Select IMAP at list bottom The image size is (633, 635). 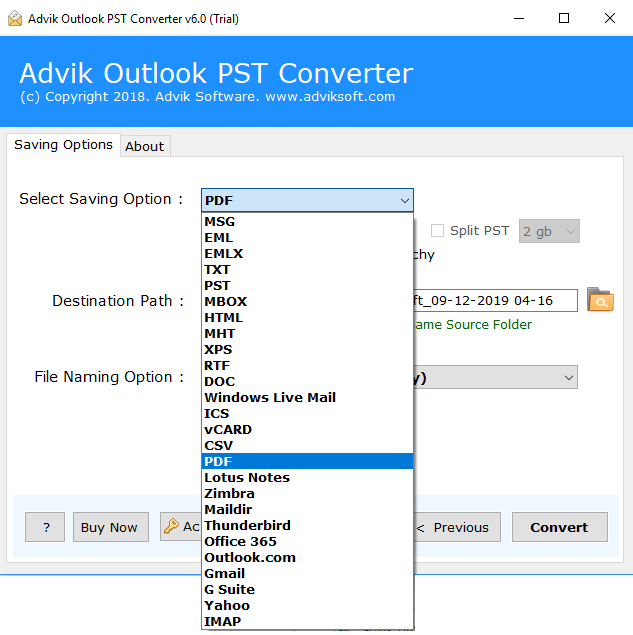pos(307,622)
